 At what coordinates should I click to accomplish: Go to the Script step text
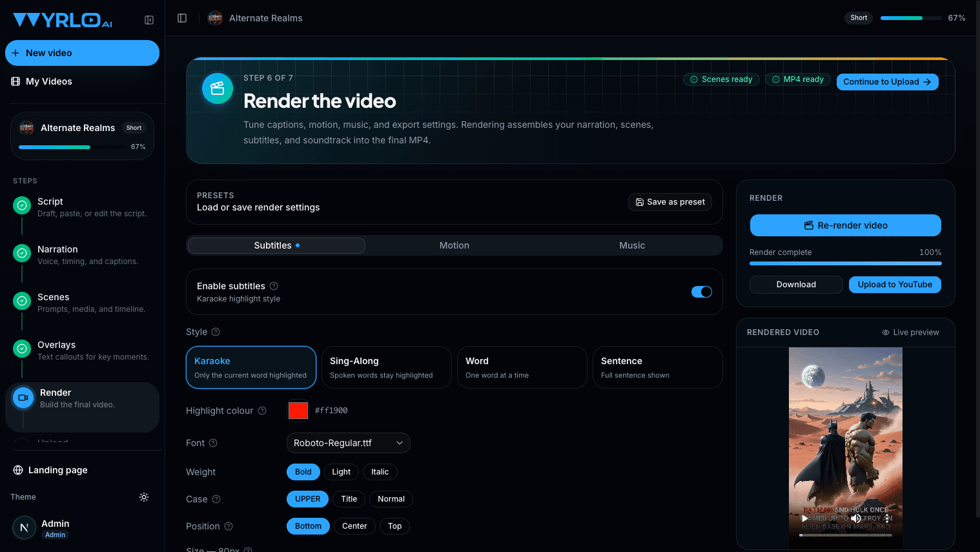pyautogui.click(x=92, y=207)
